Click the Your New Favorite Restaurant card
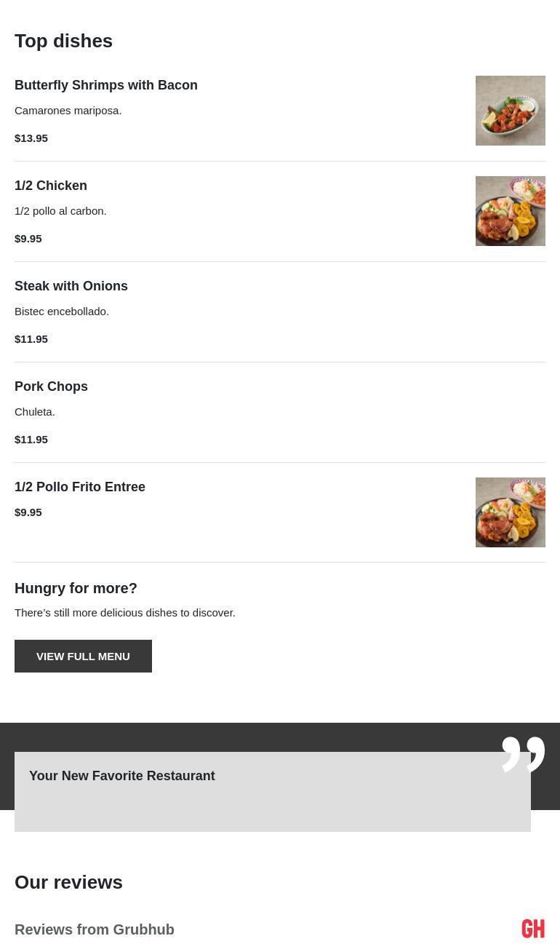 272,791
